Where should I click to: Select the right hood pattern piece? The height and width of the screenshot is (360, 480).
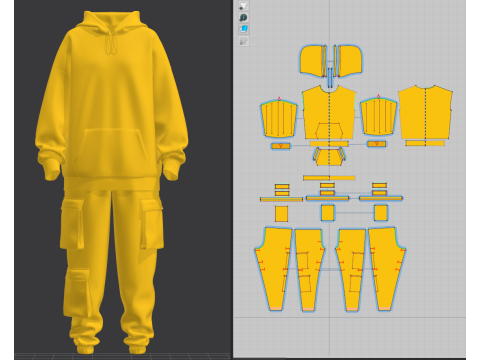coord(349,61)
